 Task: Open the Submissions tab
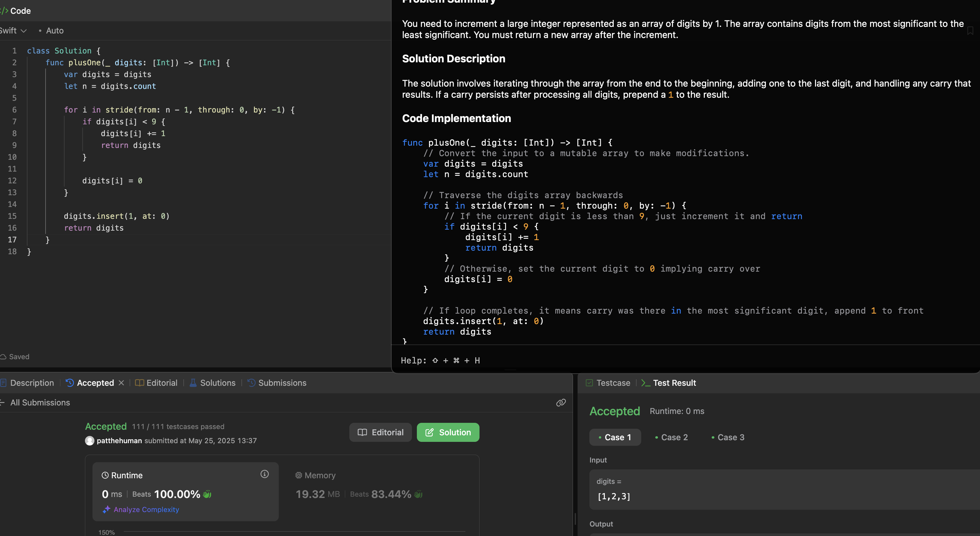(x=277, y=383)
